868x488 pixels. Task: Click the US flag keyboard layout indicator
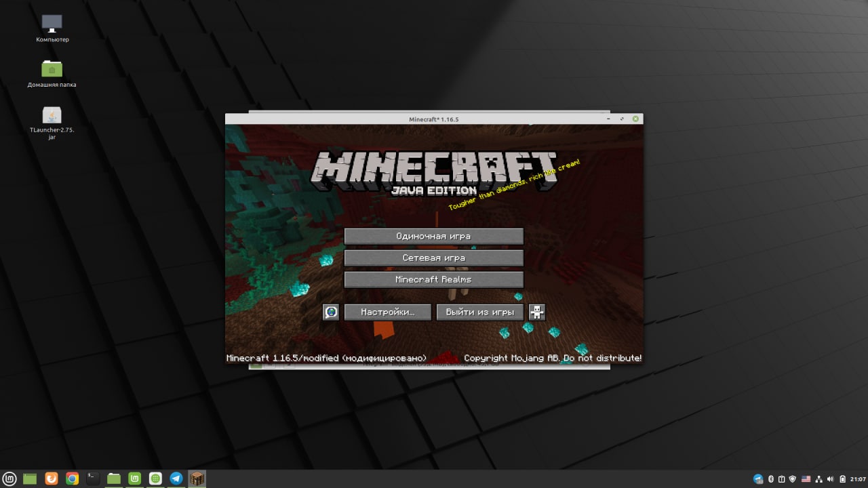click(806, 479)
